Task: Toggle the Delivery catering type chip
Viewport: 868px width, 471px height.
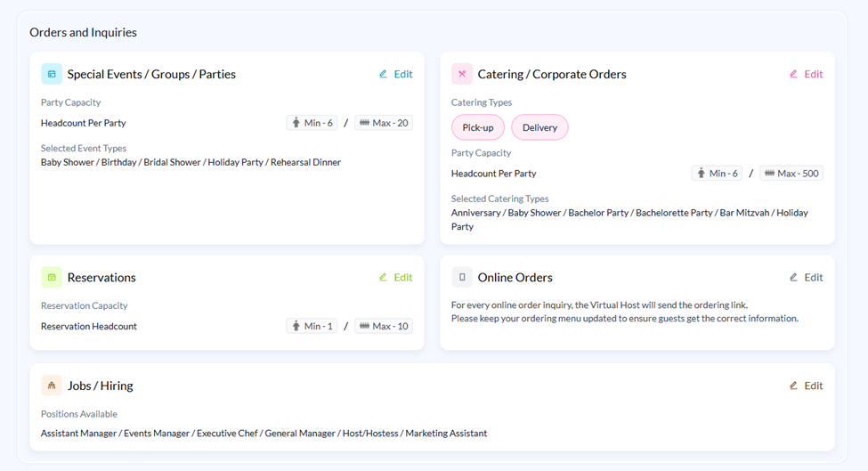Action: click(539, 127)
